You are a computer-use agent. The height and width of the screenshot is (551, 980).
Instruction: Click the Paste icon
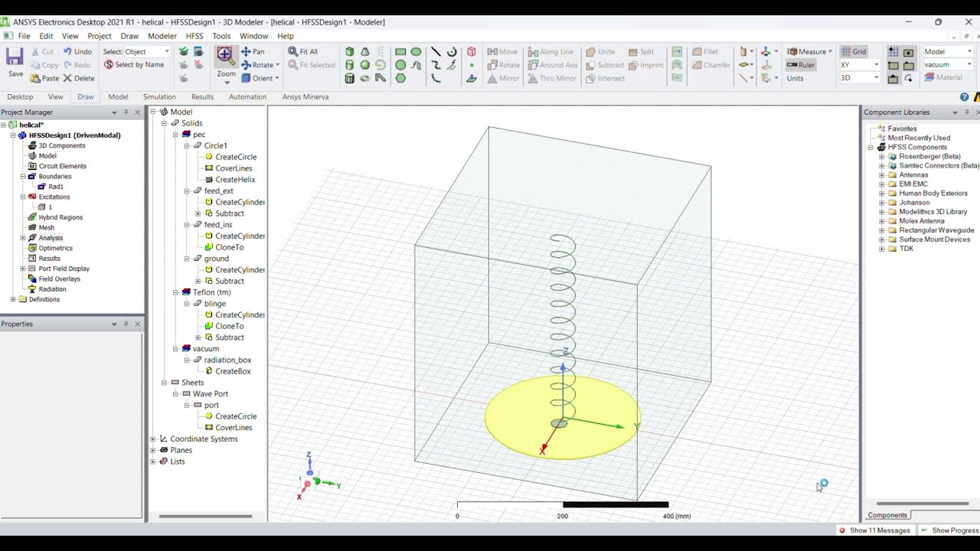(x=44, y=78)
